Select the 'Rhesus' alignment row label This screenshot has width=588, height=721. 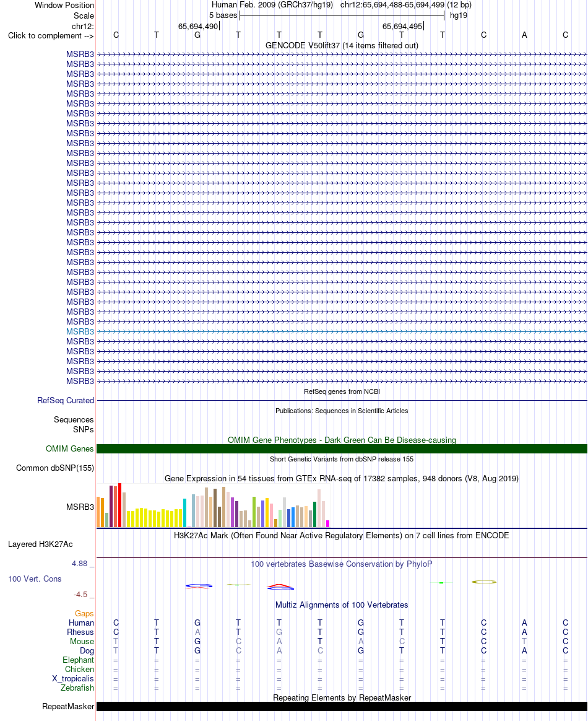click(x=80, y=632)
